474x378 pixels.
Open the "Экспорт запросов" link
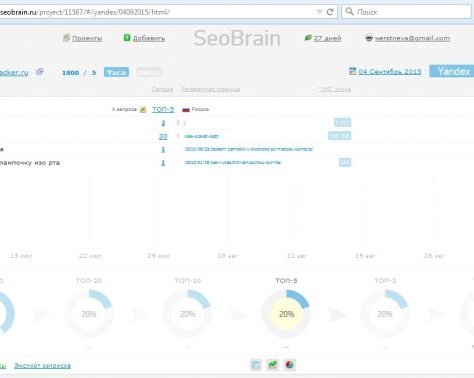pos(43,366)
